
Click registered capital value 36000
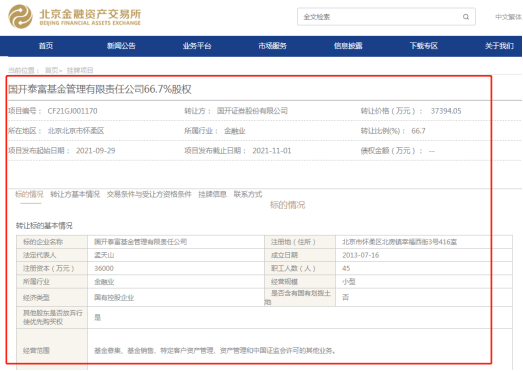104,268
